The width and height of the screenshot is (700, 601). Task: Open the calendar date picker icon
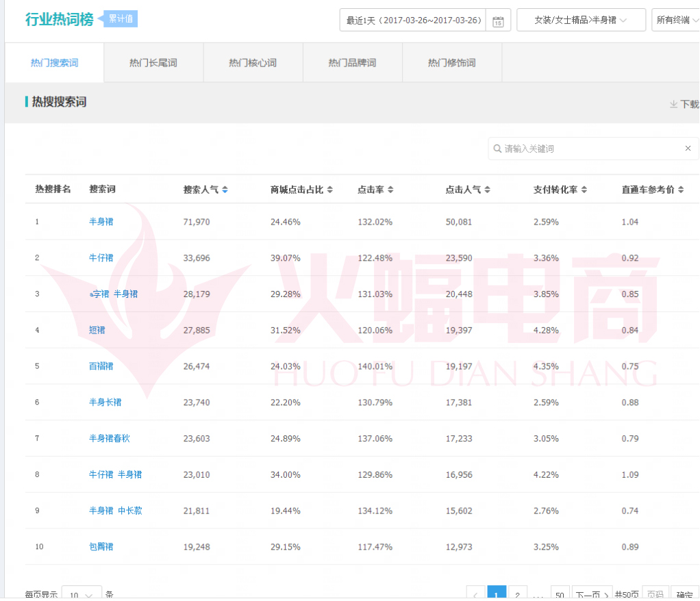pyautogui.click(x=498, y=21)
